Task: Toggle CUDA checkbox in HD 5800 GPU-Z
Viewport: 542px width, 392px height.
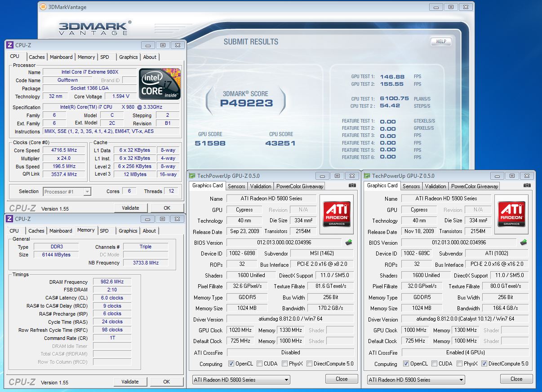Action: 259,364
